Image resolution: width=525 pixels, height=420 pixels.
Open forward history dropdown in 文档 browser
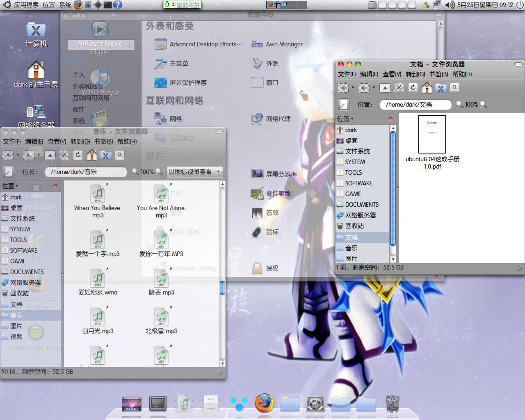click(x=374, y=88)
